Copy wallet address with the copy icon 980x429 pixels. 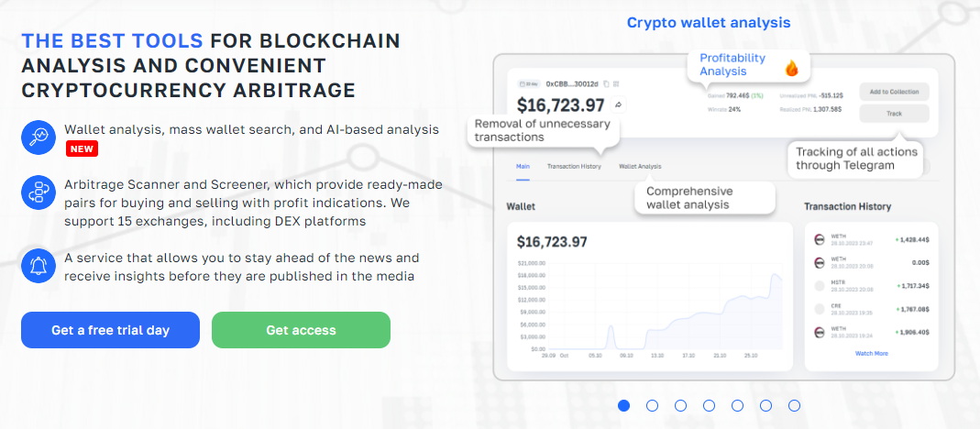[x=606, y=83]
